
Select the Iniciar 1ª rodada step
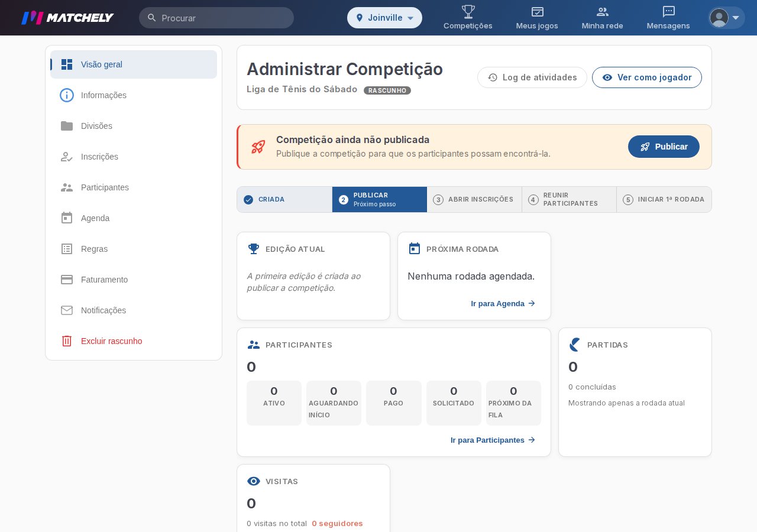click(664, 199)
